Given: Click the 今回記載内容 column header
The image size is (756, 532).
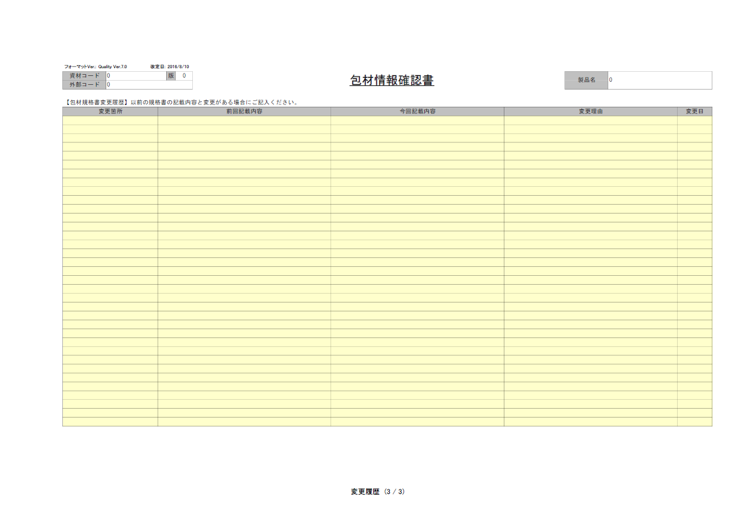Looking at the screenshot, I should tap(418, 112).
